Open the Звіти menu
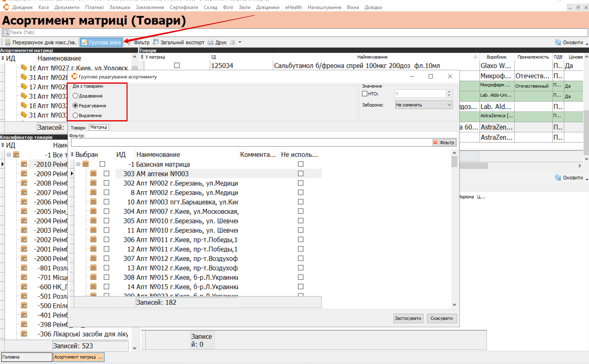 point(244,7)
